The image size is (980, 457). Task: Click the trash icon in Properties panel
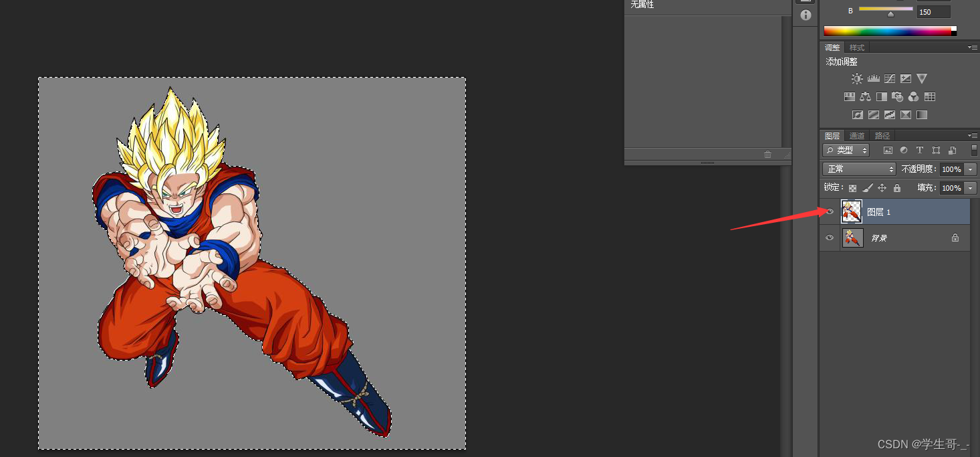tap(767, 155)
